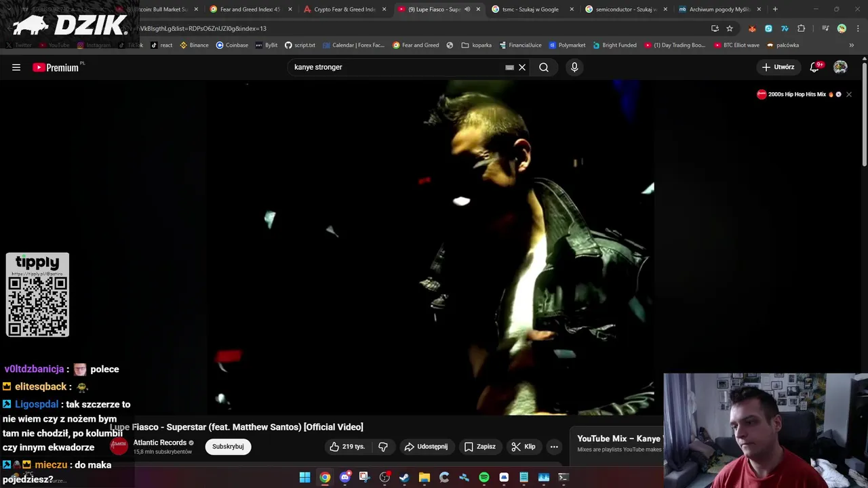Open the Polymarket bookmark

(567, 45)
